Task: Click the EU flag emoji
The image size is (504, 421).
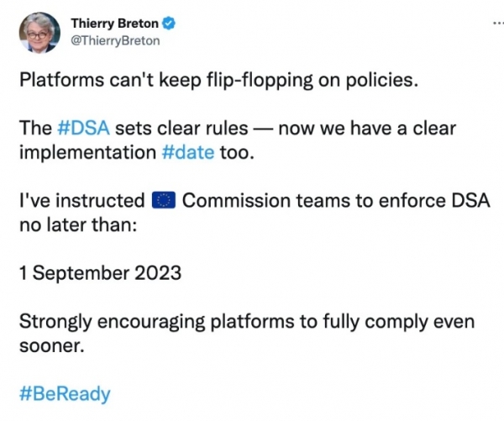Action: (x=163, y=200)
